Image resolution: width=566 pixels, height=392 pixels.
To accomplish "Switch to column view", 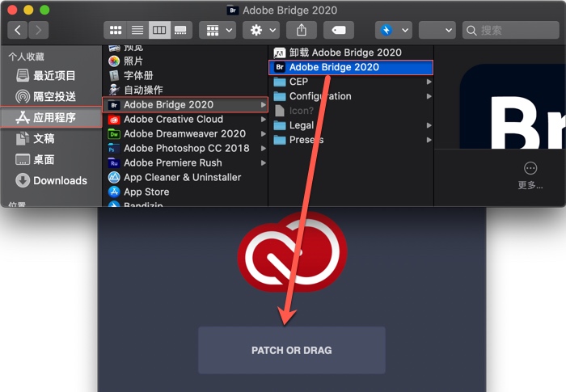I will [159, 30].
